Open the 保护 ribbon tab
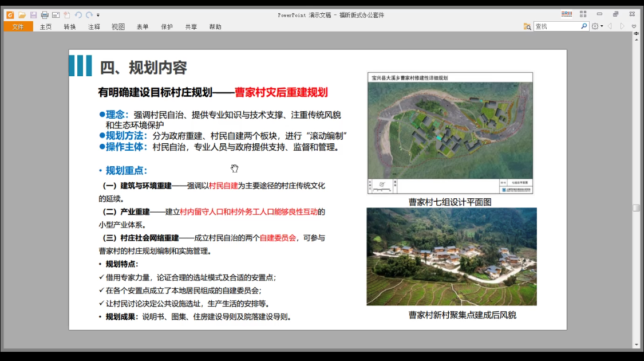The width and height of the screenshot is (644, 361). (x=167, y=26)
